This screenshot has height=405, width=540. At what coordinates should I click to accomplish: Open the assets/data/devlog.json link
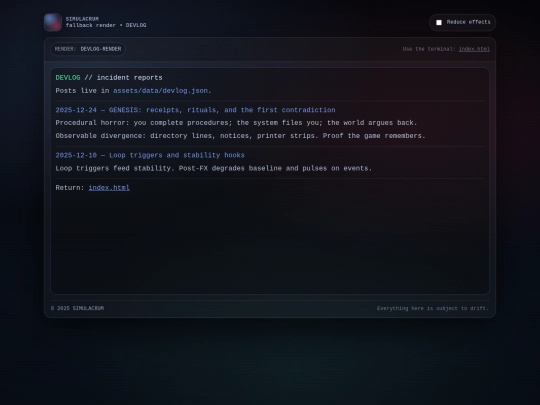pyautogui.click(x=160, y=91)
